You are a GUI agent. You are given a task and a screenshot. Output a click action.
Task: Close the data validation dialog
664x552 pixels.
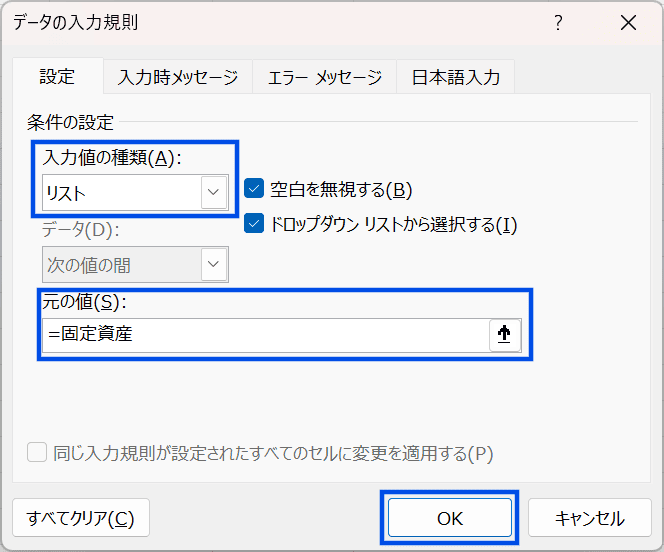tap(628, 23)
